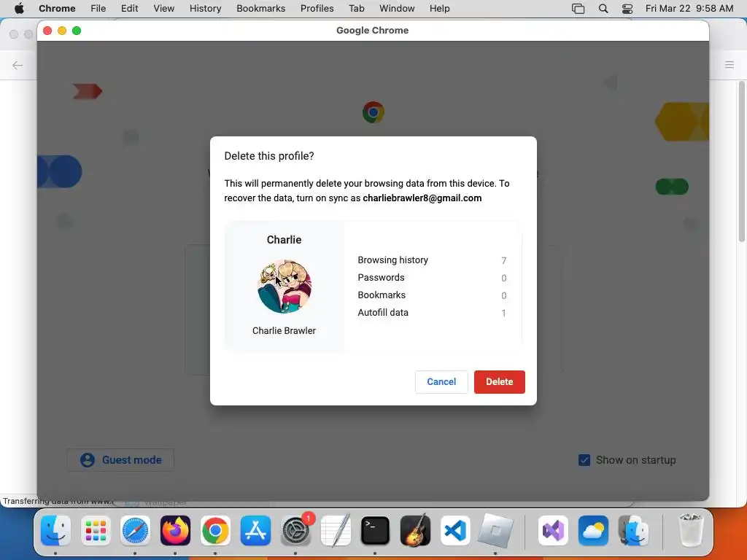Click the charliebrawler8@gmail.com email text

pyautogui.click(x=422, y=198)
